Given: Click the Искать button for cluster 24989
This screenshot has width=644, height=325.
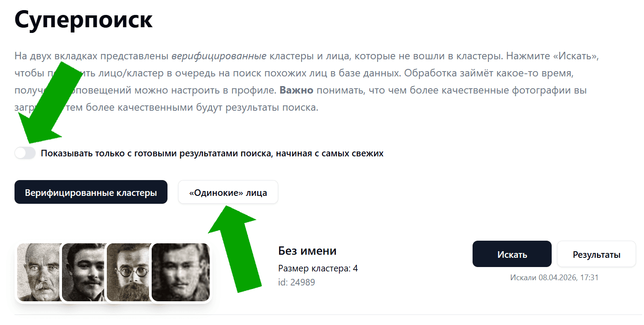Looking at the screenshot, I should click(512, 254).
